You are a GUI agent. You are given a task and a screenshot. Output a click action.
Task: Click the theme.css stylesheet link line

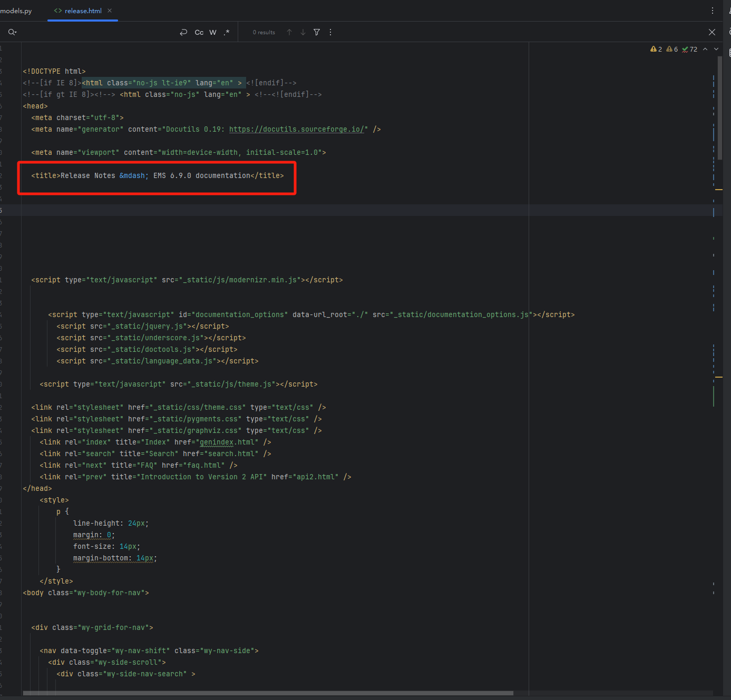(x=179, y=407)
